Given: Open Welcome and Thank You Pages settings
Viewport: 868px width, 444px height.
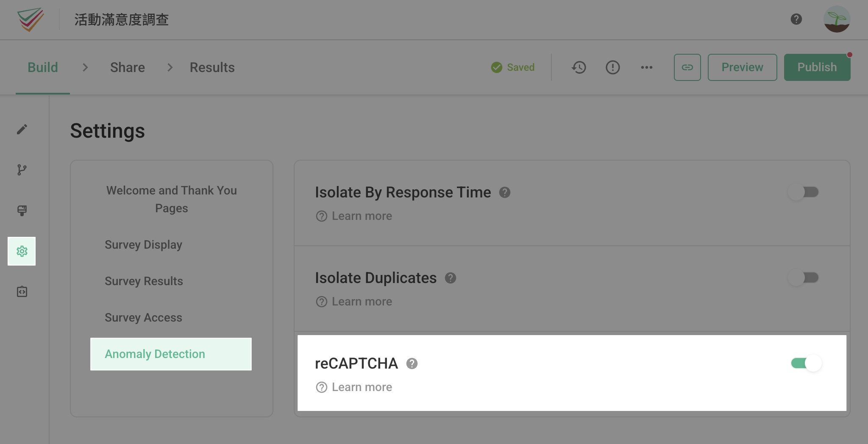Looking at the screenshot, I should (x=171, y=199).
